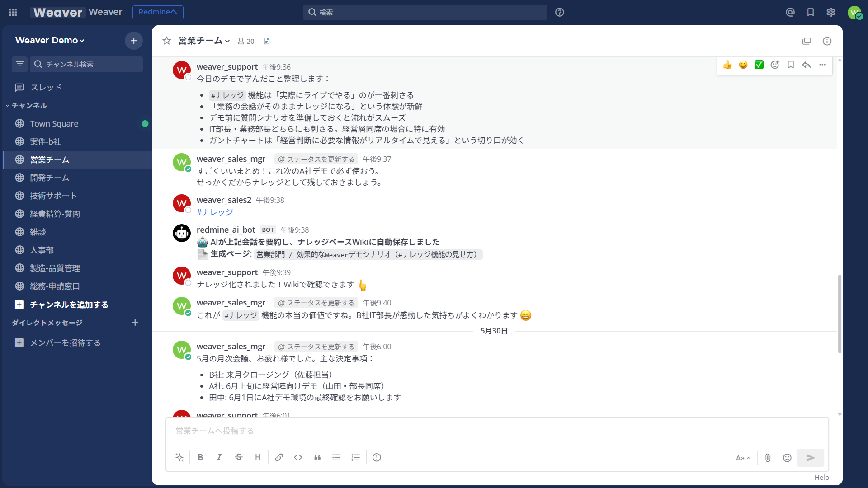Click ステータスを更新する at 午後6:00
Image resolution: width=868 pixels, height=488 pixels.
[x=316, y=347]
